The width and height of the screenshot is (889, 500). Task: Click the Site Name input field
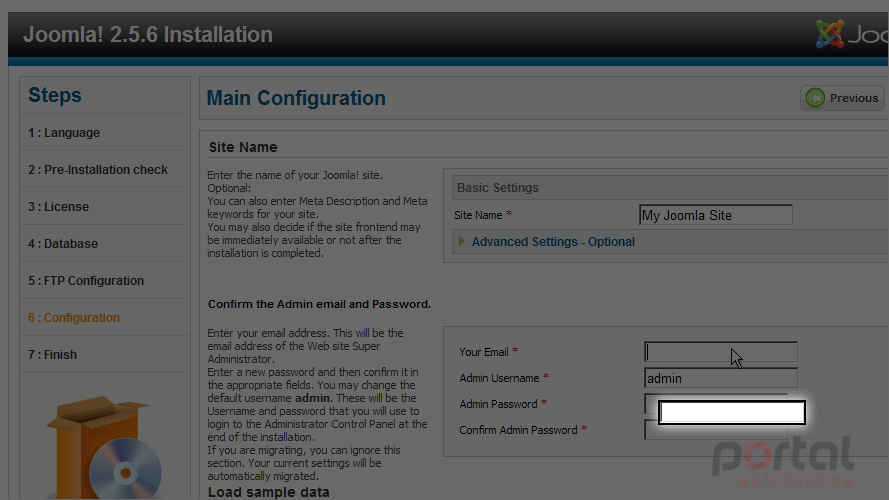(x=716, y=215)
